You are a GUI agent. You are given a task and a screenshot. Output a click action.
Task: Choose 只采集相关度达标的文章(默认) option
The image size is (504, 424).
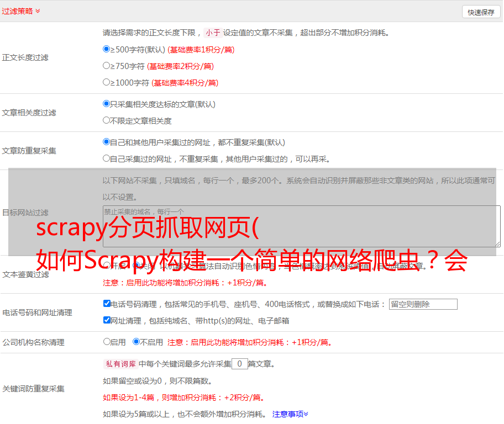(107, 103)
